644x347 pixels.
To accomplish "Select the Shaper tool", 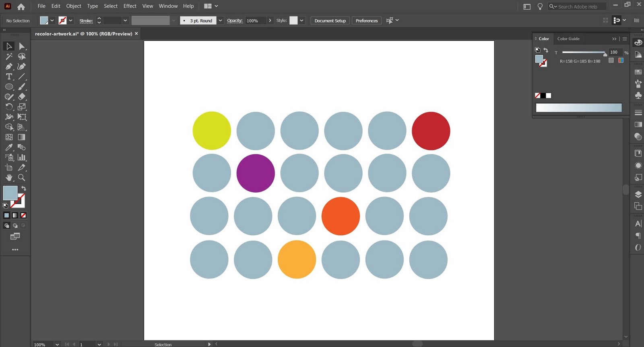I will [x=9, y=97].
